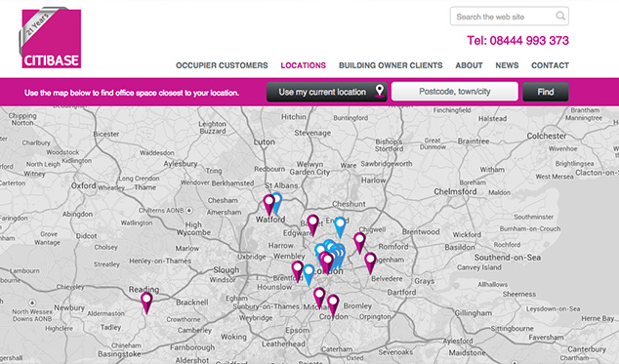Click the Colchester label on the map
Screen dimensions: 619x364
coord(547,136)
